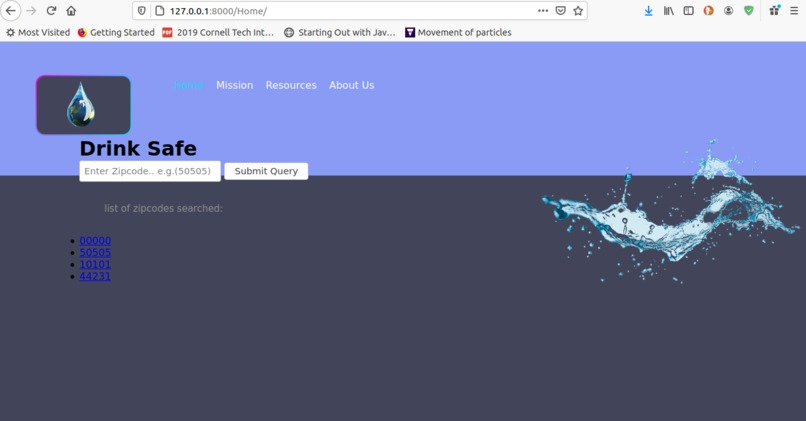Open the 2019 Cornell Tech Int... bookmark

point(218,32)
